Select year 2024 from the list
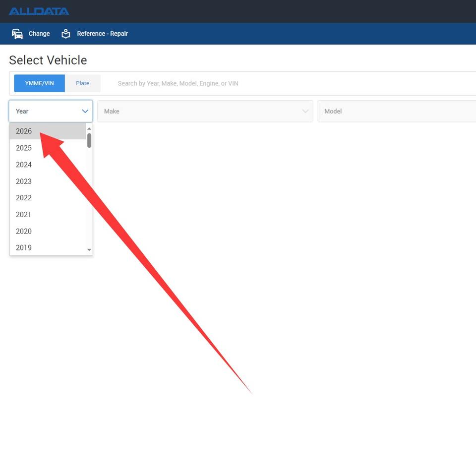 pyautogui.click(x=48, y=165)
